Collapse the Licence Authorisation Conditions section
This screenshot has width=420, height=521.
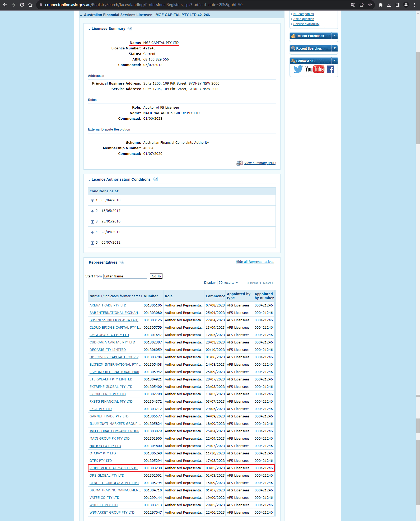pyautogui.click(x=89, y=180)
